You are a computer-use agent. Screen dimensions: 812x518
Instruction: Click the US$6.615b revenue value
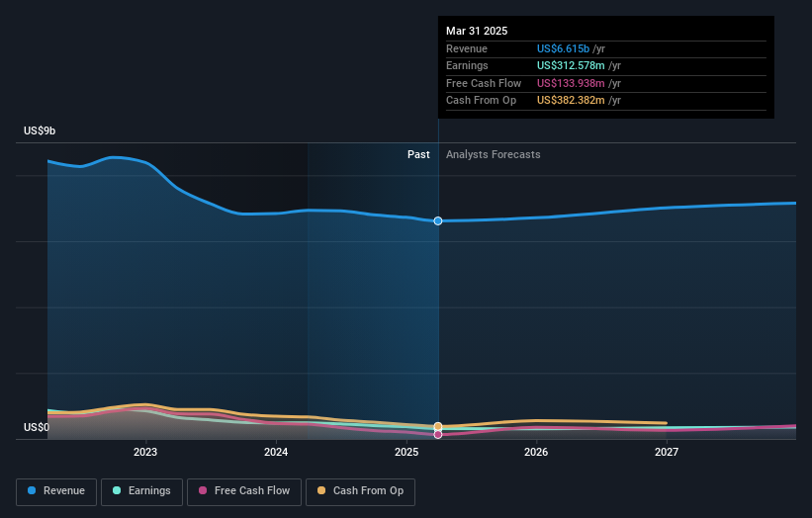pos(563,48)
